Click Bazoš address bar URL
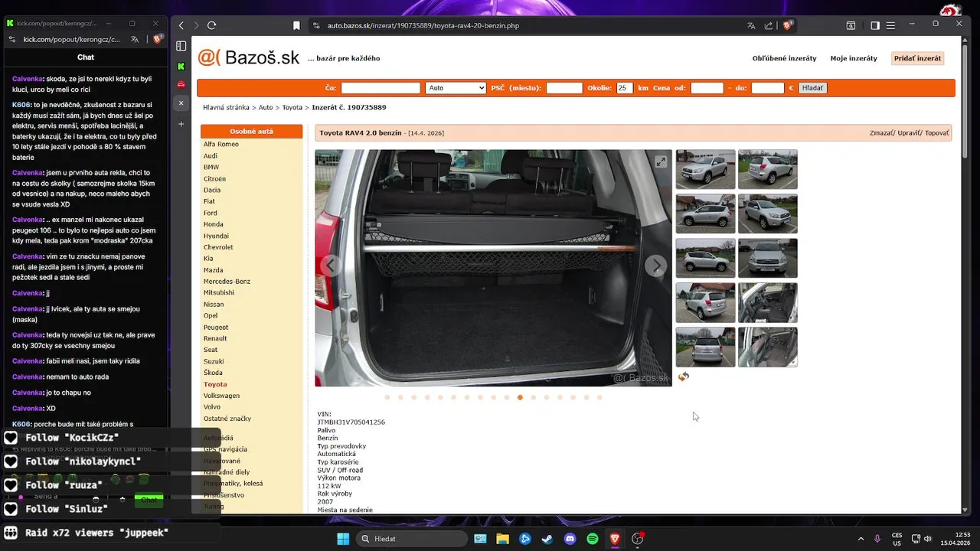 [423, 25]
